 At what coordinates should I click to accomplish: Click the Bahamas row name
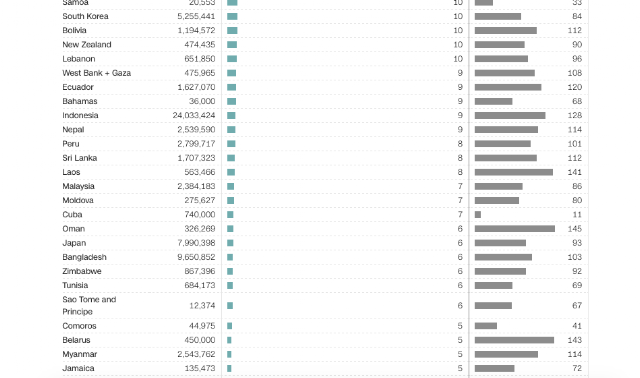(80, 101)
